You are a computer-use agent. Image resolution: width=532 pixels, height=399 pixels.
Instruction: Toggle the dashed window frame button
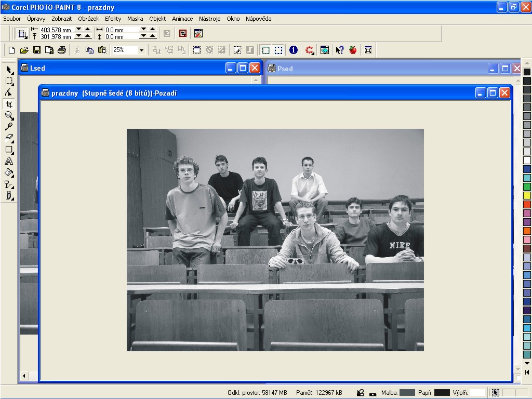click(197, 50)
